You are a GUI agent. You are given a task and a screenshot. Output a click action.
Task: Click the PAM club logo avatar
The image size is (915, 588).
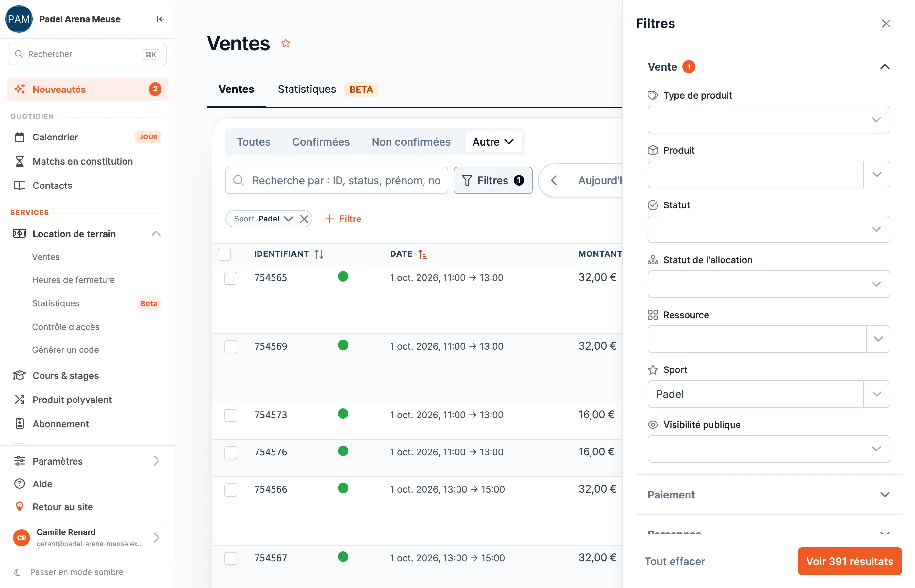(x=19, y=19)
